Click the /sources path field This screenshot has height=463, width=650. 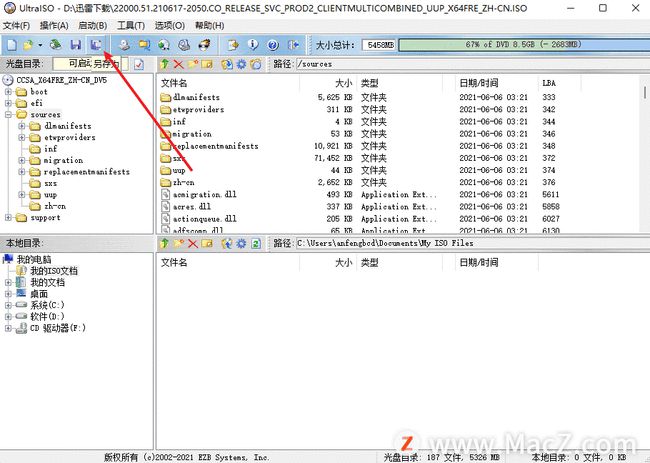pos(473,64)
